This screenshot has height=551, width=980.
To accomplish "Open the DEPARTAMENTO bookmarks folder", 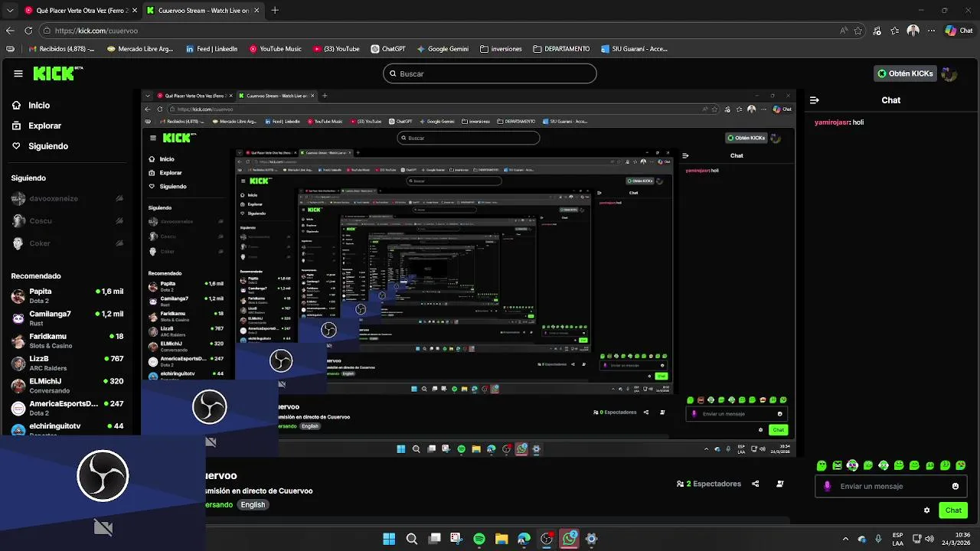I will coord(561,49).
